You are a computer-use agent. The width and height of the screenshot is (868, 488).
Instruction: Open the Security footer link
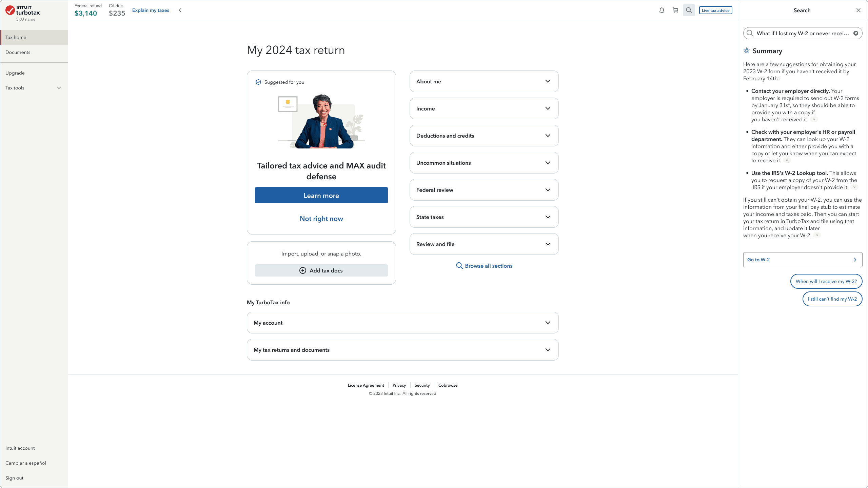coord(422,385)
